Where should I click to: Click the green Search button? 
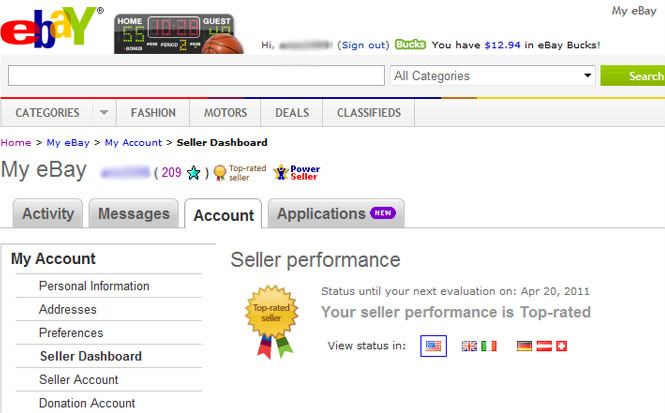[633, 76]
